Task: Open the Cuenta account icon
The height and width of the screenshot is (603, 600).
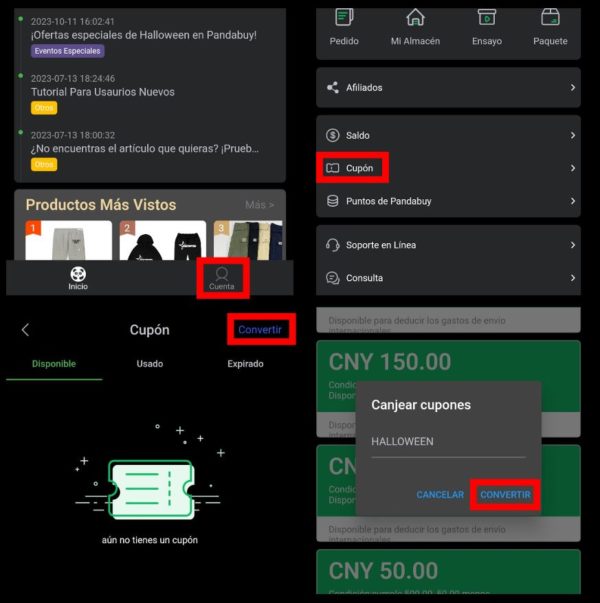Action: tap(222, 274)
